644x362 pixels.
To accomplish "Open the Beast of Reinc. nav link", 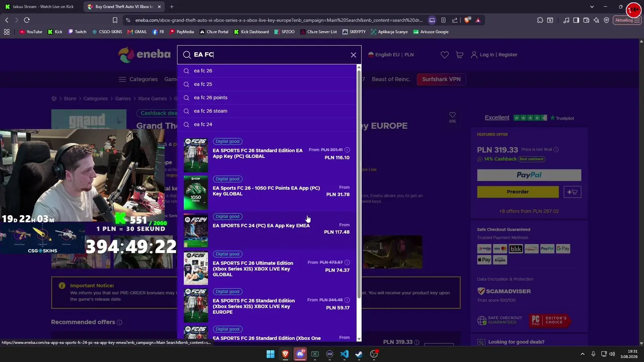I will [391, 79].
